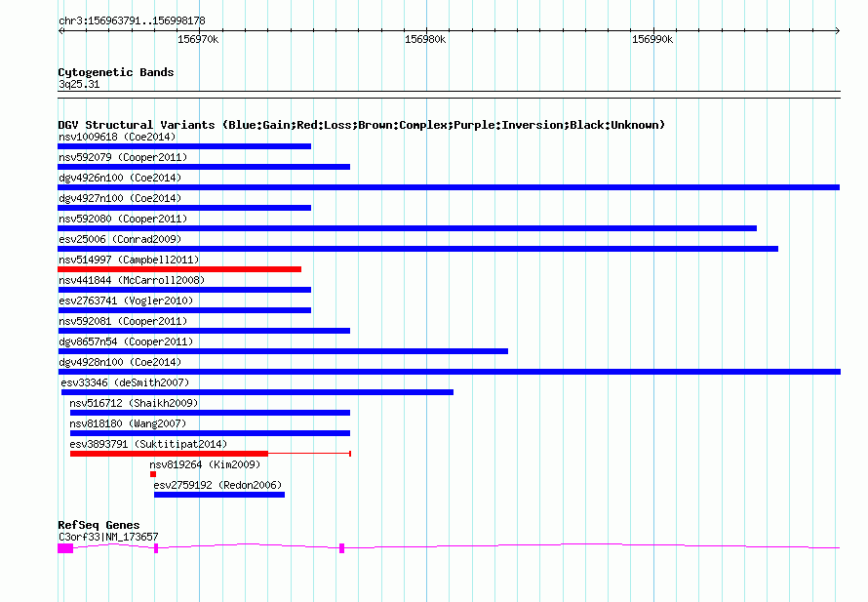Image resolution: width=868 pixels, height=602 pixels.
Task: Click the esv2759192 blue gain bar
Action: click(219, 495)
